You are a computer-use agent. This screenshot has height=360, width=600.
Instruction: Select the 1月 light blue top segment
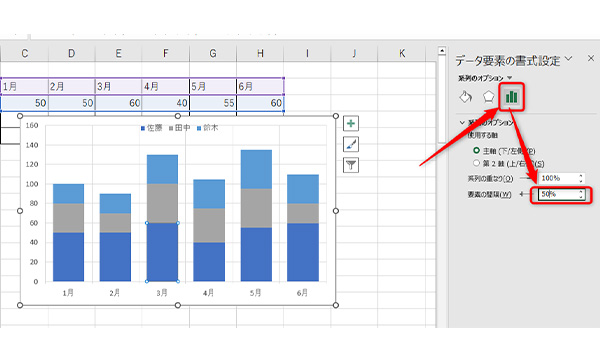tap(68, 194)
